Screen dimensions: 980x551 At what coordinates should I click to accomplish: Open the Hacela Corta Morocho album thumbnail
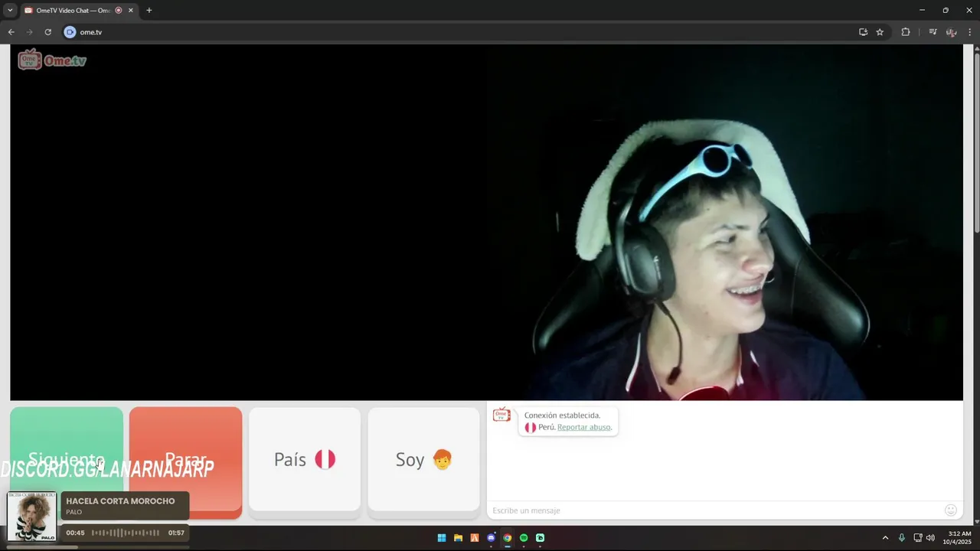pos(32,517)
